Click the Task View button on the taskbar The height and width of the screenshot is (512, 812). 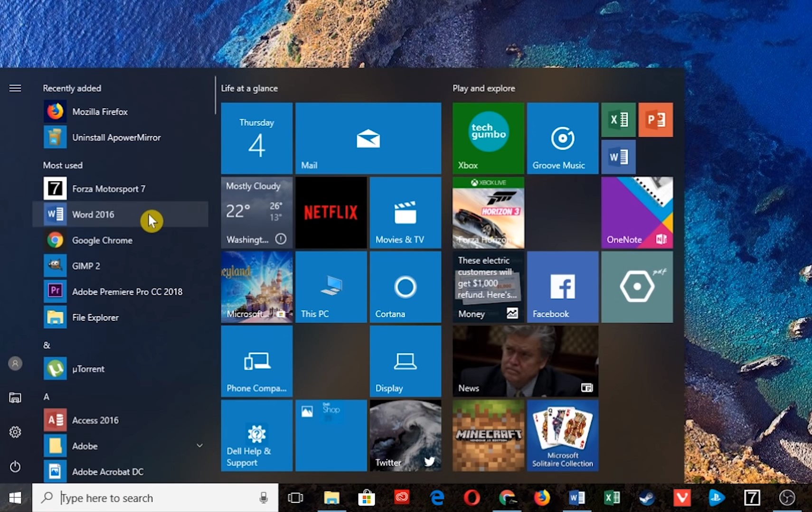click(x=295, y=497)
